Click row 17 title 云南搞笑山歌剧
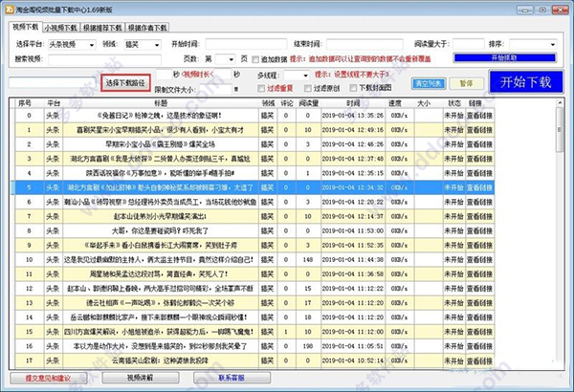 (160, 360)
